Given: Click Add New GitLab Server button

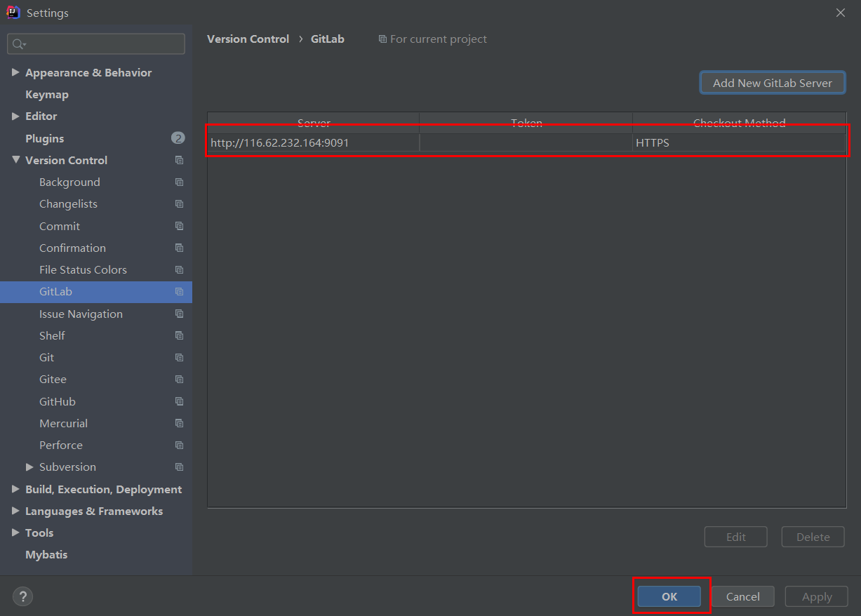Looking at the screenshot, I should [x=773, y=83].
